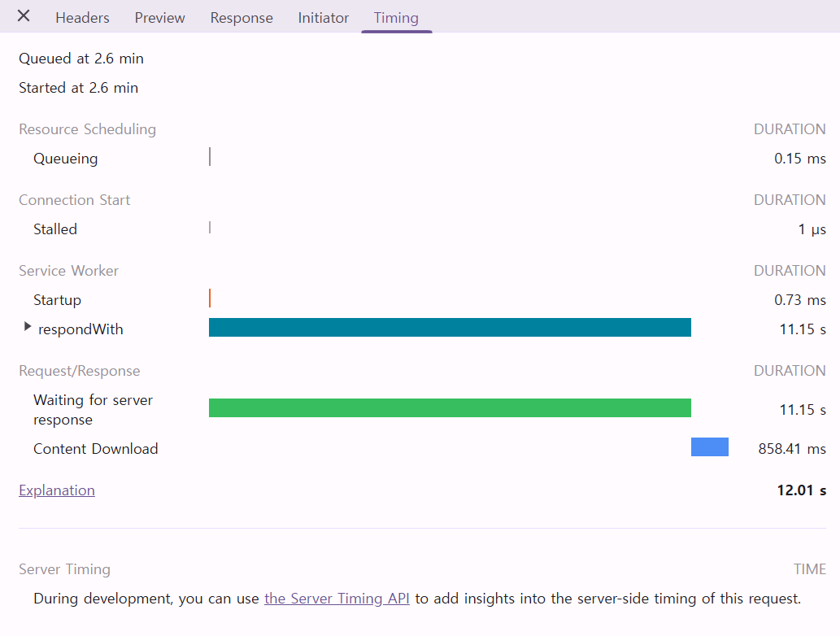Viewport: 840px width, 636px height.
Task: Select the respondWith row label
Action: coord(81,329)
